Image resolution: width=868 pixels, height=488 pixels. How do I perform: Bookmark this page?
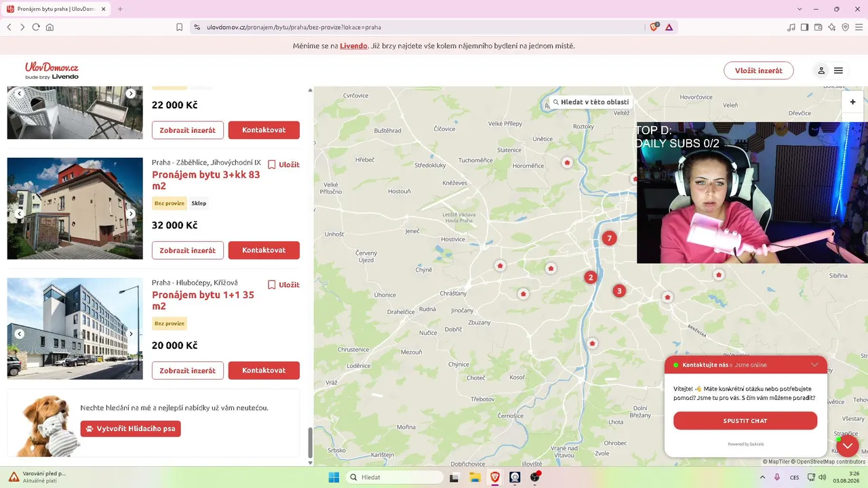[179, 27]
